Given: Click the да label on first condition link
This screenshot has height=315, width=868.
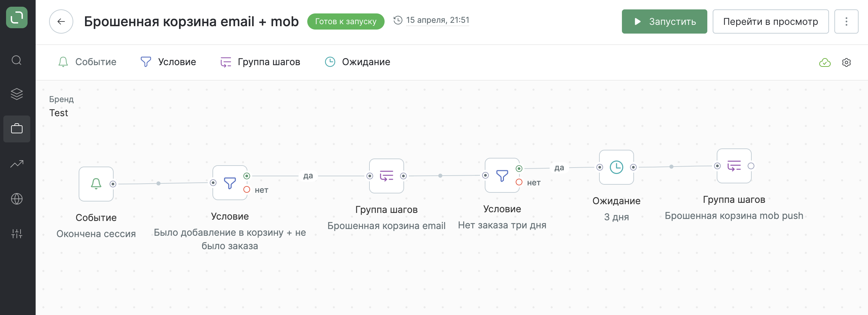Looking at the screenshot, I should (x=308, y=176).
